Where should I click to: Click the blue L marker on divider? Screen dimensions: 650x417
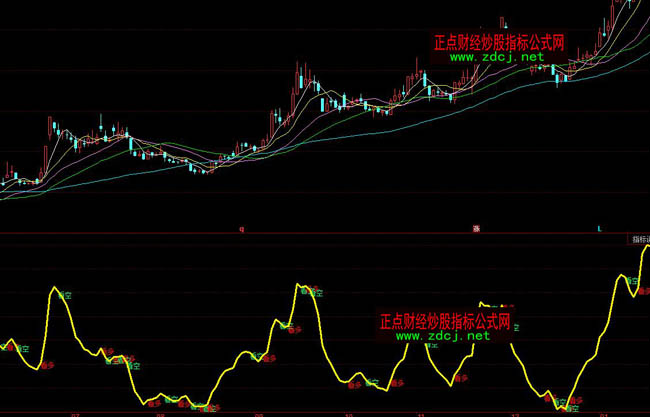(599, 229)
